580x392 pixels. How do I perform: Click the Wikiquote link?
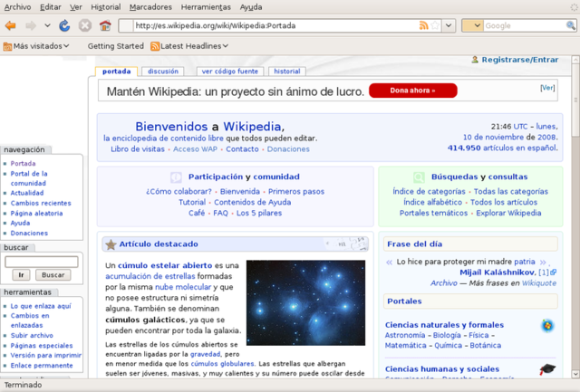click(539, 283)
